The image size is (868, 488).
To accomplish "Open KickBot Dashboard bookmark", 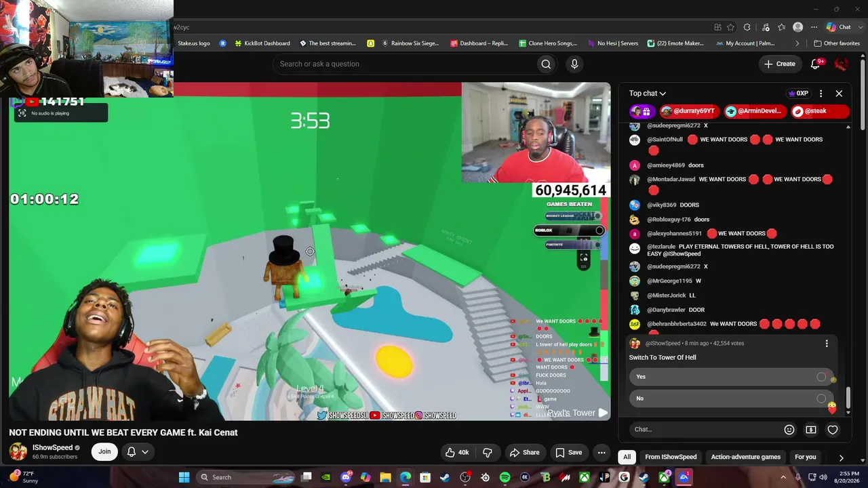I will pos(262,43).
